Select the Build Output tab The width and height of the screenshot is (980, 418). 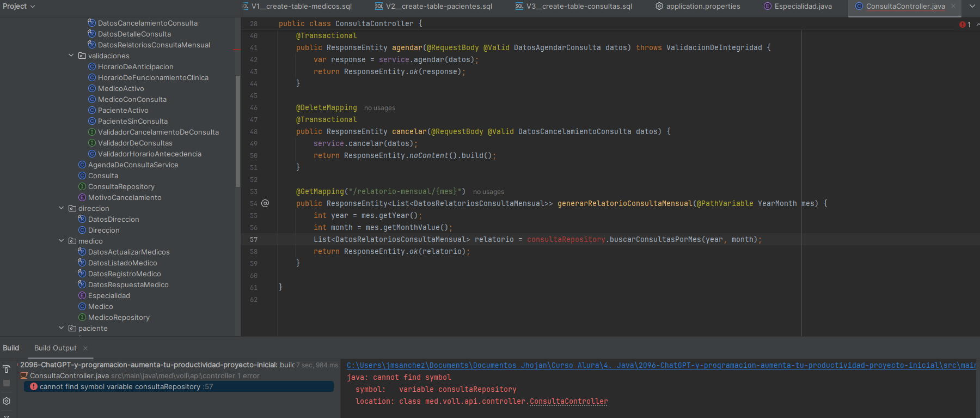coord(56,348)
